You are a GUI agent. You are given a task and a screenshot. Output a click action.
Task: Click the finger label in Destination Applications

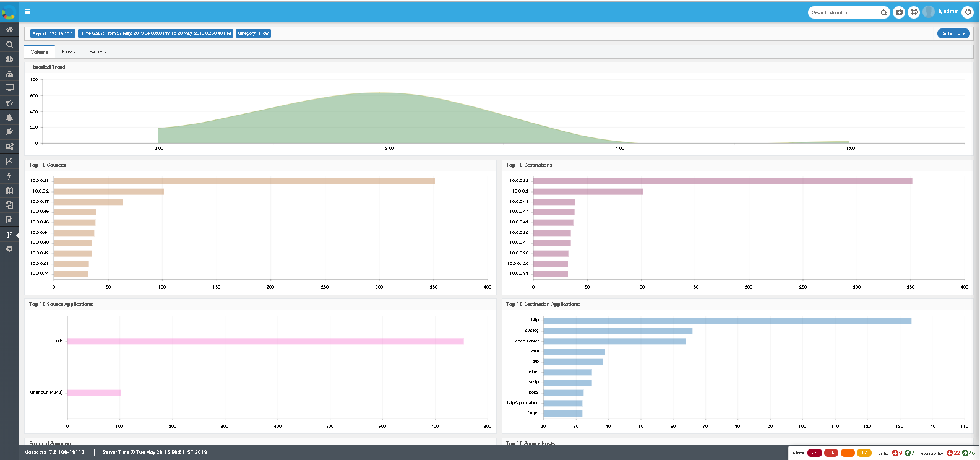[533, 413]
